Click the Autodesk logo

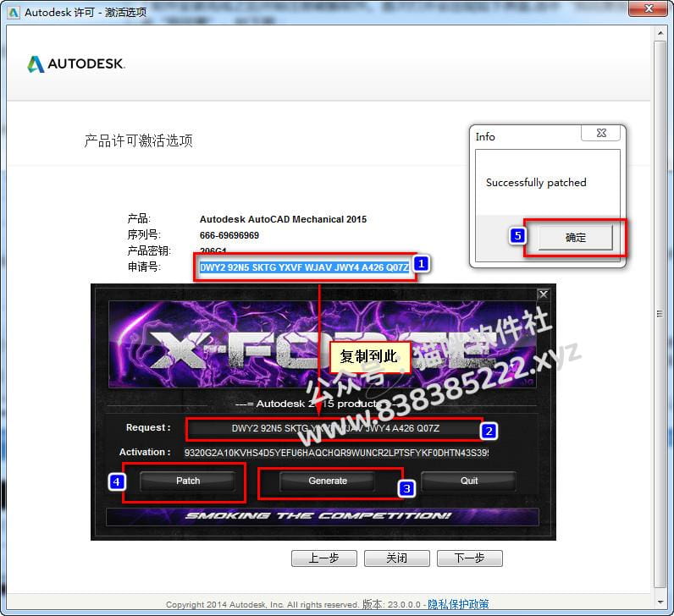click(x=76, y=64)
